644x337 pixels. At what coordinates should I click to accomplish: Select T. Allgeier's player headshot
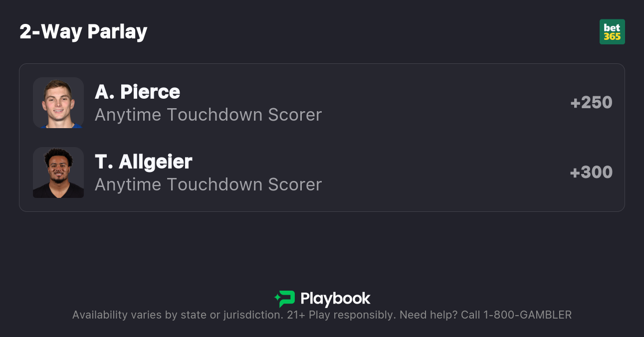pyautogui.click(x=58, y=172)
